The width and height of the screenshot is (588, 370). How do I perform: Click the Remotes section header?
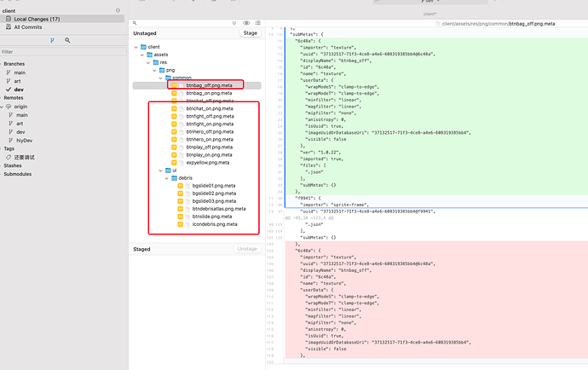14,97
